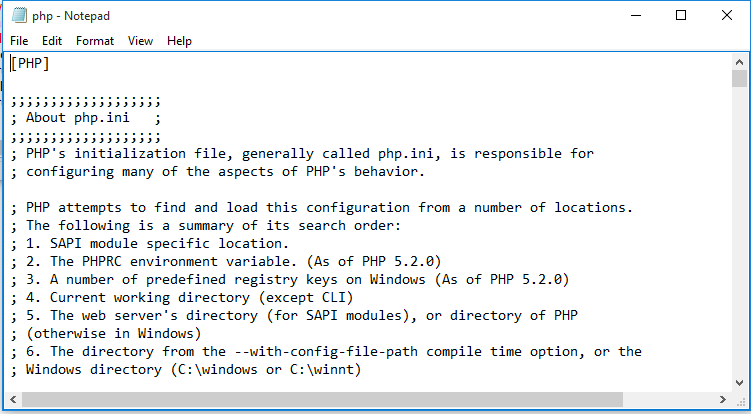Open the Help menu
Viewport: 751px width, 414px height.
pyautogui.click(x=179, y=41)
